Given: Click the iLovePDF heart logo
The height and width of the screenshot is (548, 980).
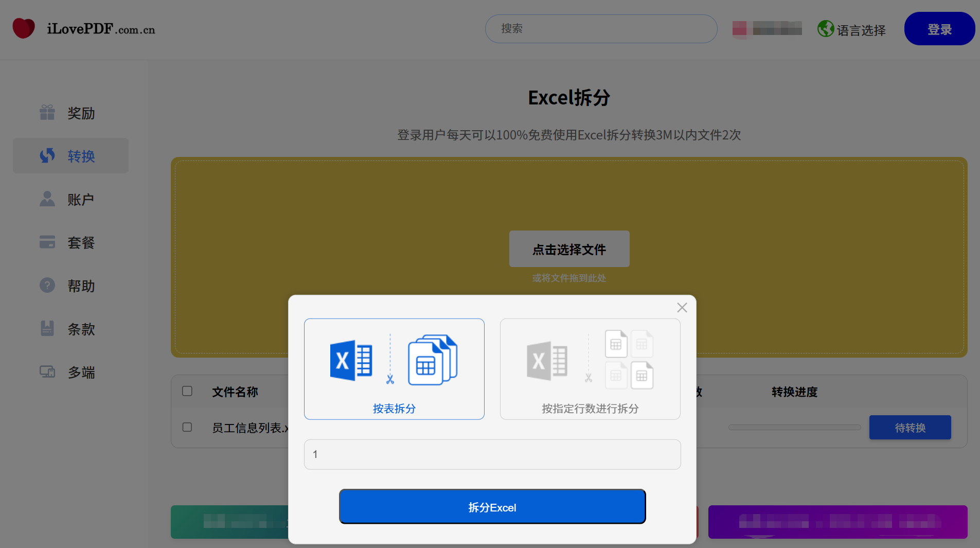Looking at the screenshot, I should 23,28.
